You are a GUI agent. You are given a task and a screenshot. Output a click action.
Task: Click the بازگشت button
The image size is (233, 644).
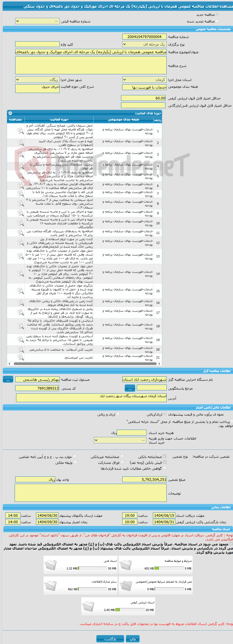(x=110, y=639)
